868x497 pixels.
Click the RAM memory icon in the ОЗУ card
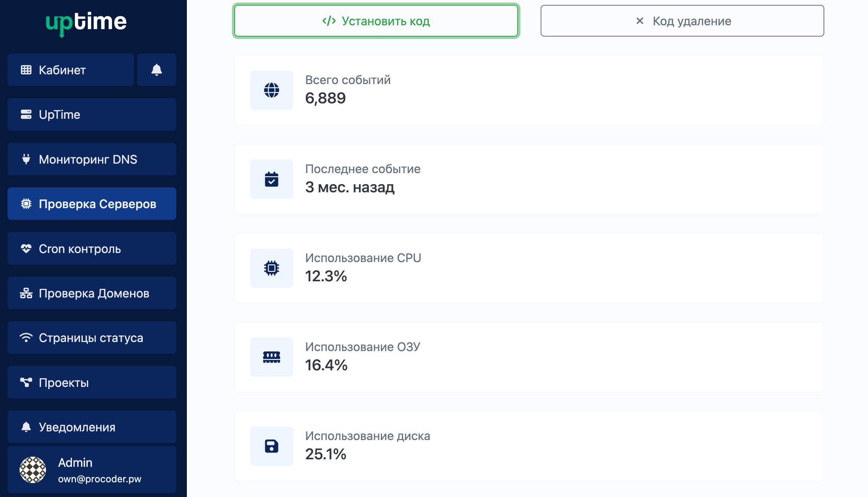[x=271, y=357]
